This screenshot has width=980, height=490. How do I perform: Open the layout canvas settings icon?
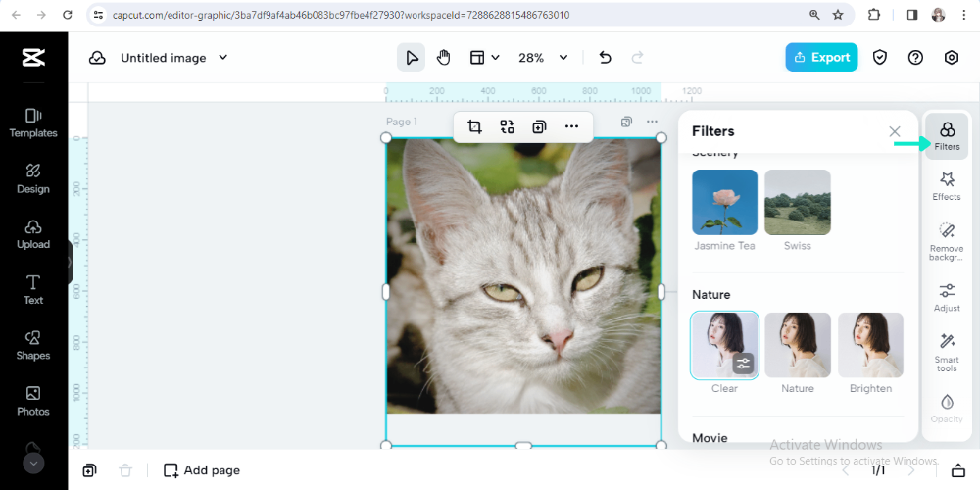477,58
